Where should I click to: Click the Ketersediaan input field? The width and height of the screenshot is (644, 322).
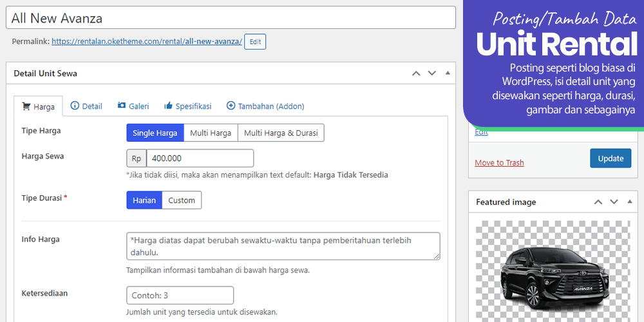[180, 296]
